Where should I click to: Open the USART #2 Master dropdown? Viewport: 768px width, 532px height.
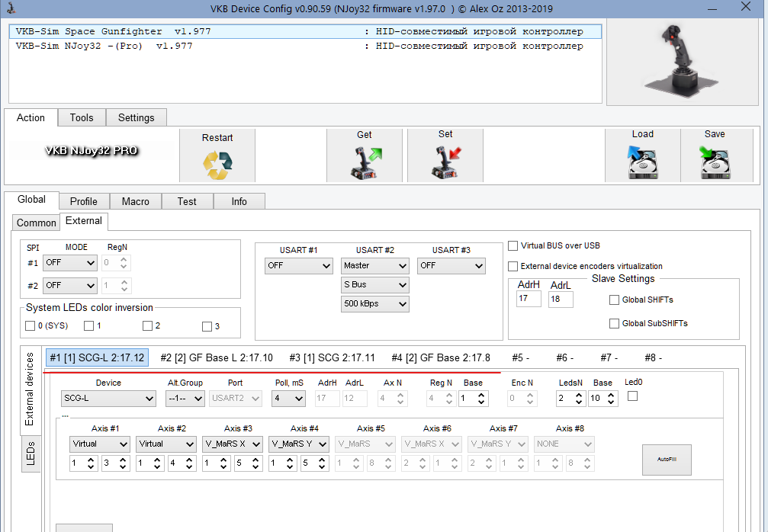[374, 266]
